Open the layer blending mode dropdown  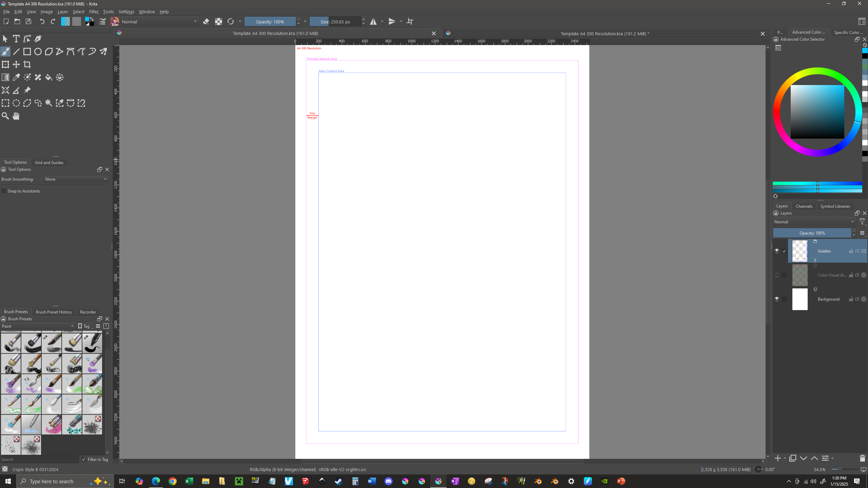click(814, 222)
